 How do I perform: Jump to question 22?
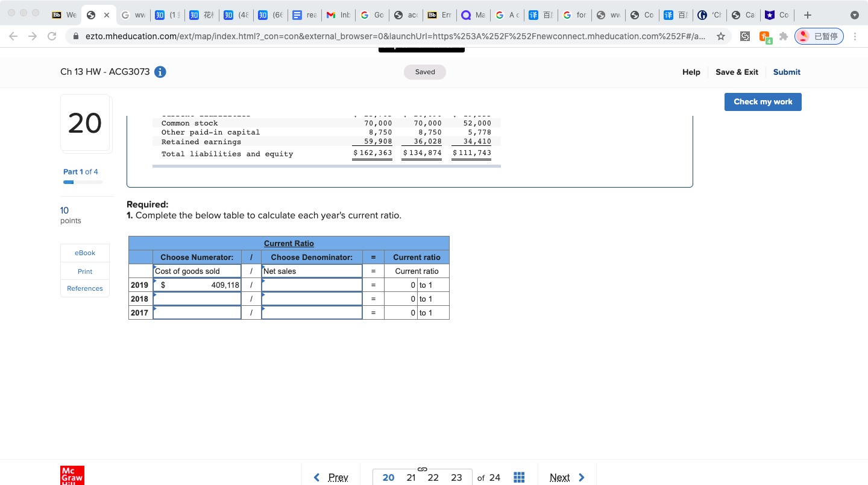tap(433, 477)
